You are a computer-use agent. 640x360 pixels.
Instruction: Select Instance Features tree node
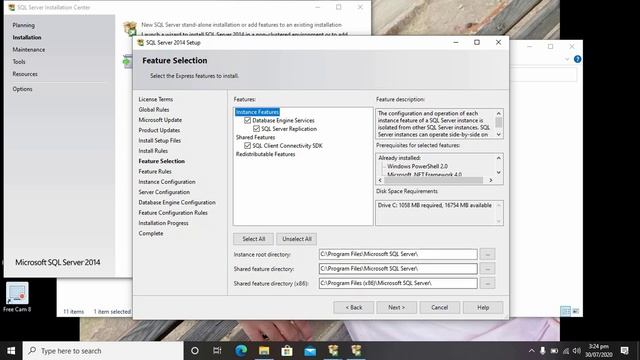(x=257, y=112)
